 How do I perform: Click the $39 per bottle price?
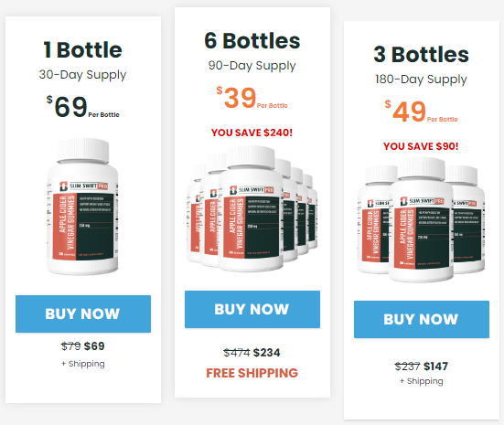[252, 98]
